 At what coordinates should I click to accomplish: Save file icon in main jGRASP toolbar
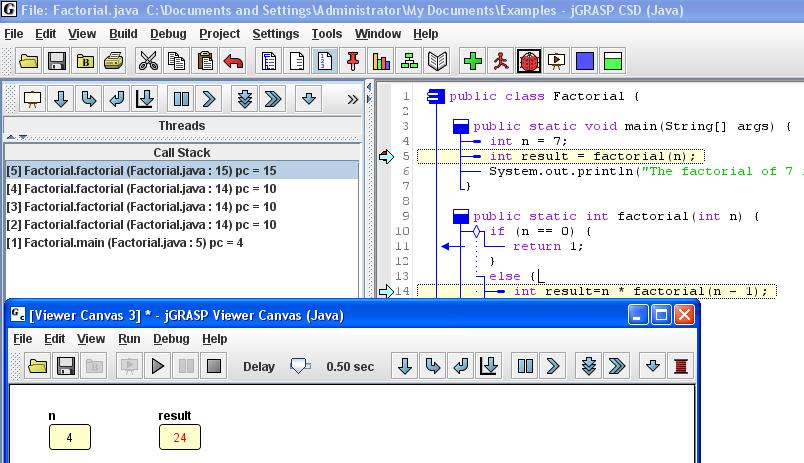57,61
